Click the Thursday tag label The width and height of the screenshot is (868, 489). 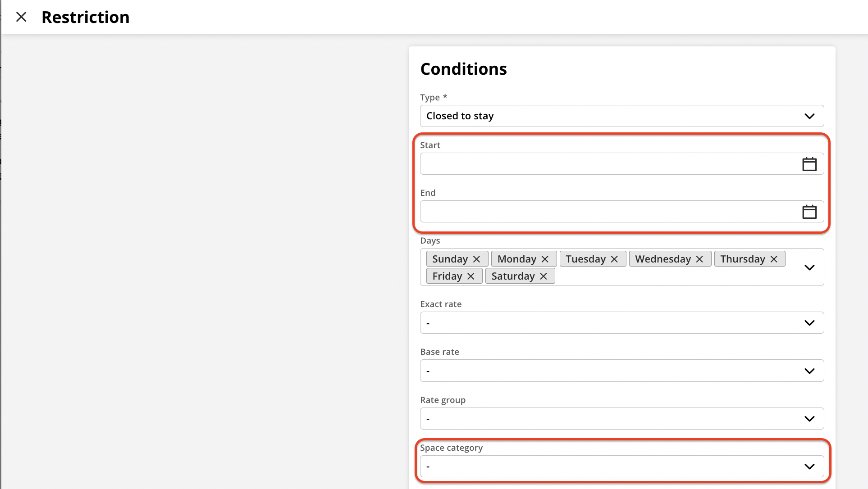tap(742, 259)
